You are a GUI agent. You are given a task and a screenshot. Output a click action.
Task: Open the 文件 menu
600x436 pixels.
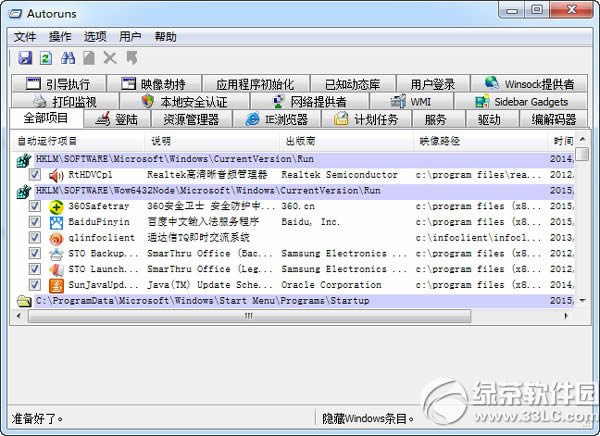point(25,37)
